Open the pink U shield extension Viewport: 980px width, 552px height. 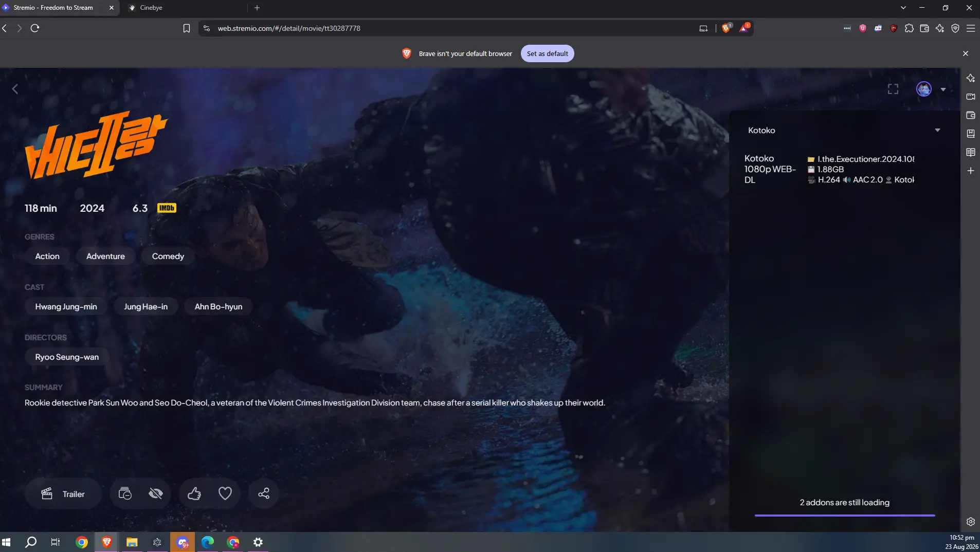point(863,28)
